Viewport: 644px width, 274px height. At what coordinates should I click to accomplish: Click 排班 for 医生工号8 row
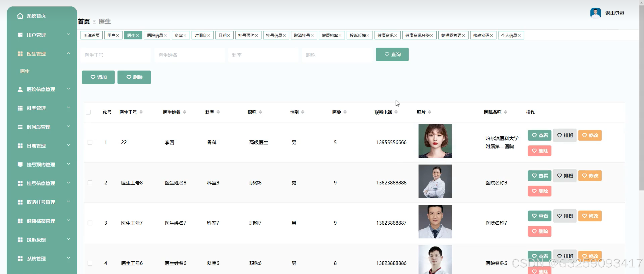565,176
